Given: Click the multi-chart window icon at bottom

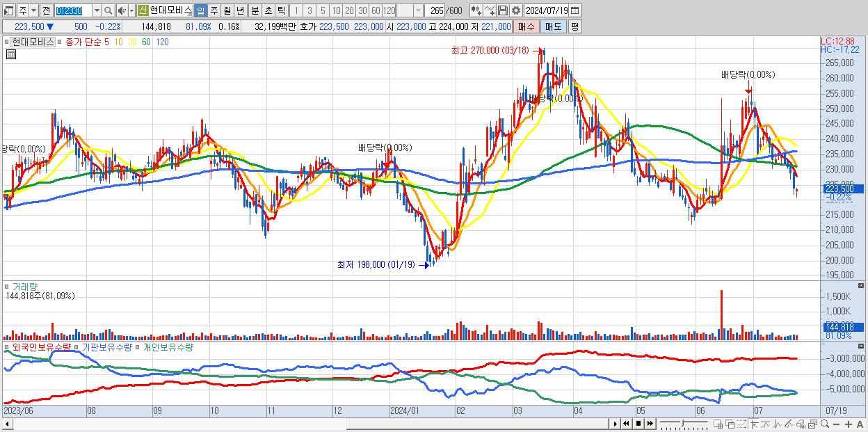Looking at the screenshot, I should 812,424.
